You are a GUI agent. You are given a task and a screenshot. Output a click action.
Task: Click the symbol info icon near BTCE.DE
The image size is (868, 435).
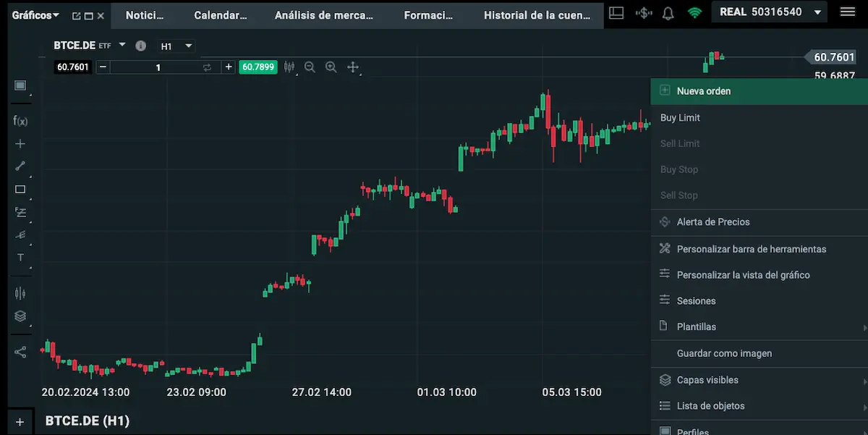point(141,46)
